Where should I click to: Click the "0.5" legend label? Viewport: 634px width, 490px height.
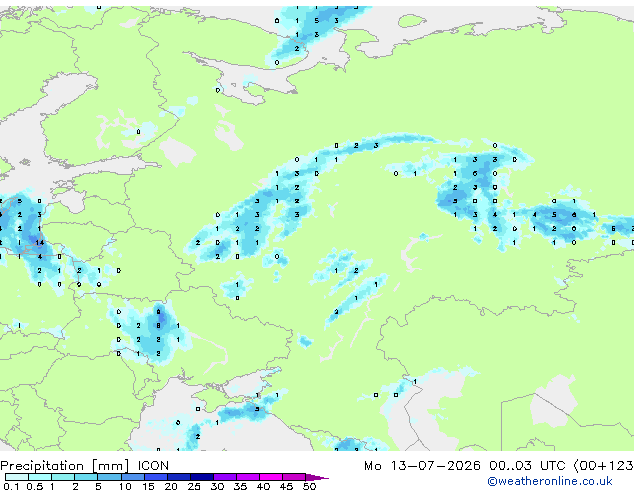(x=35, y=486)
